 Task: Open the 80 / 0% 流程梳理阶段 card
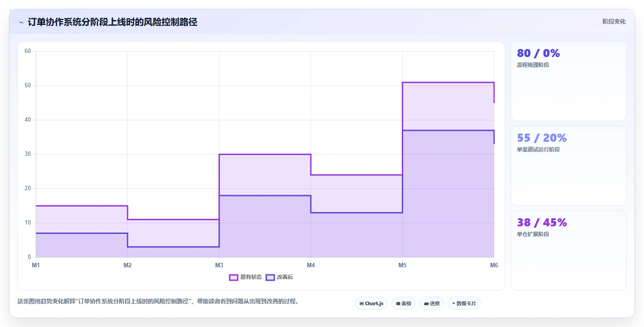[569, 81]
